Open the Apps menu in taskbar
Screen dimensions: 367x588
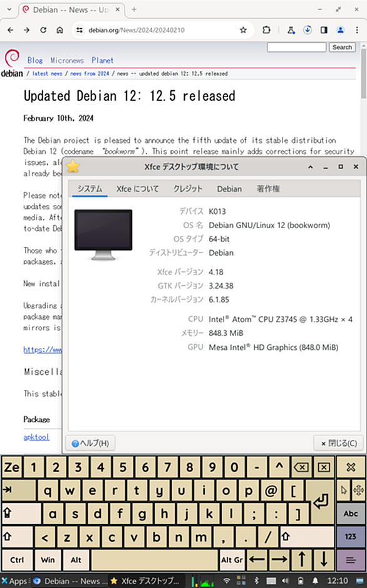pos(15,581)
